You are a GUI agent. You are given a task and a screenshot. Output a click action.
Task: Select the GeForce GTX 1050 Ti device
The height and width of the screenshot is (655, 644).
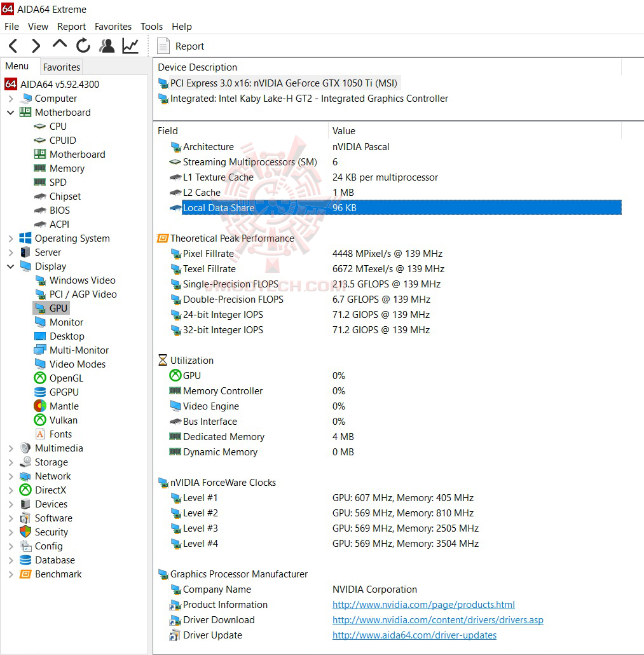tap(278, 83)
